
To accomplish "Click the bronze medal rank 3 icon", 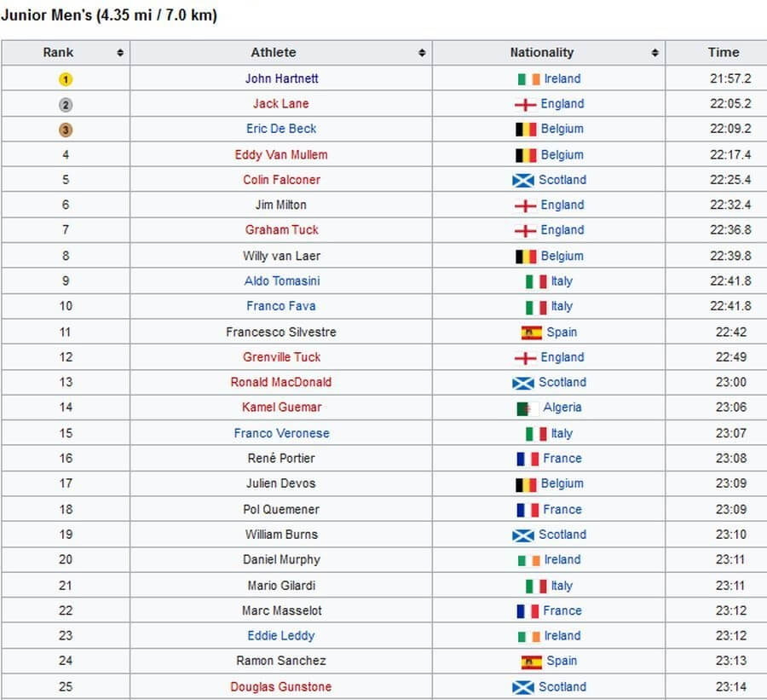I will [x=66, y=130].
